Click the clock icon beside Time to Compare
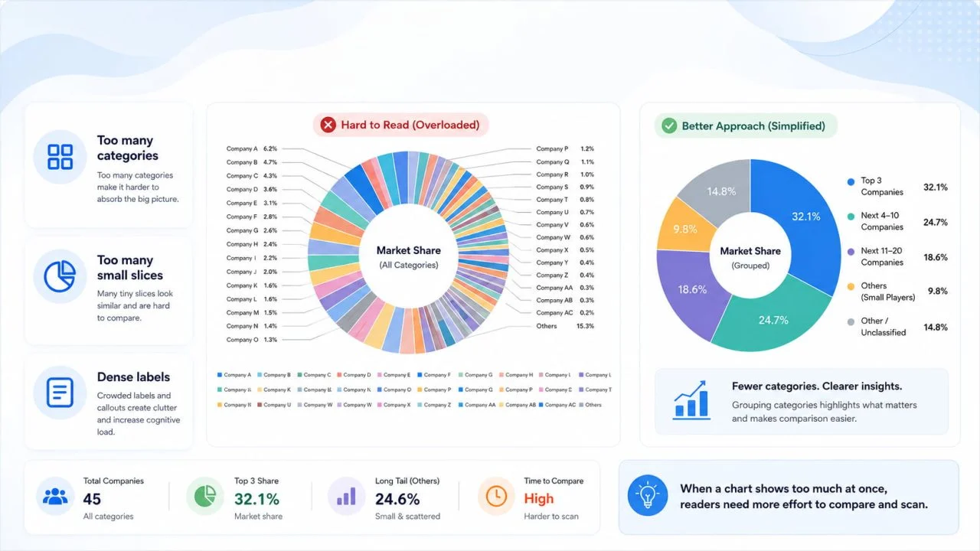 pyautogui.click(x=496, y=497)
